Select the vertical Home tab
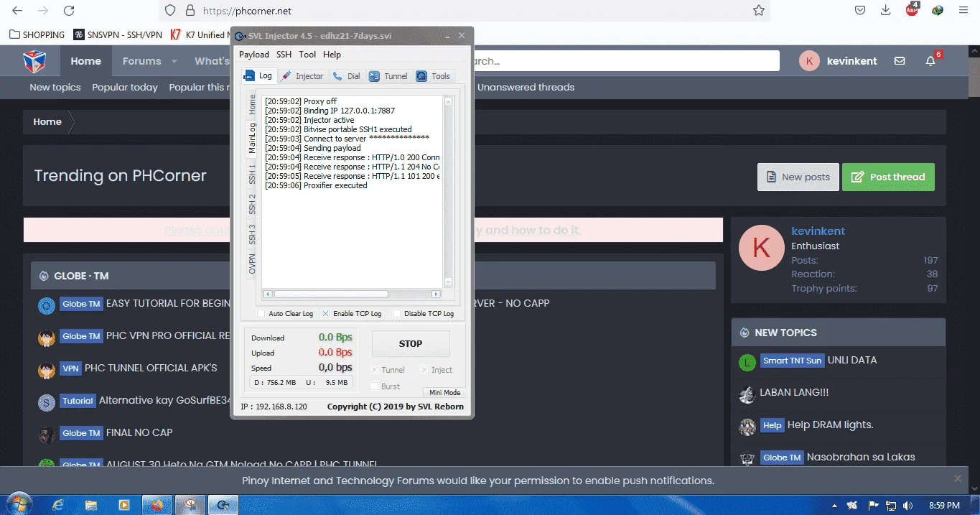Image resolution: width=980 pixels, height=515 pixels. 252,105
